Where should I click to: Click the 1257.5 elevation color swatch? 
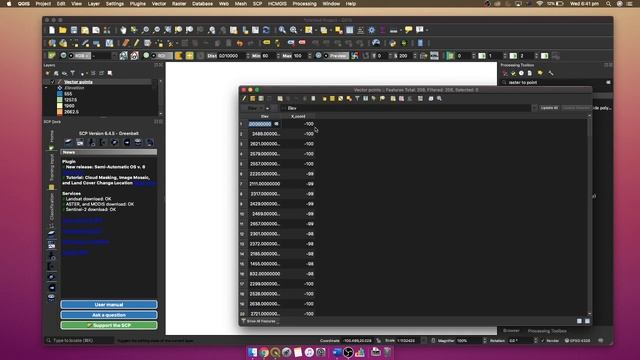[60, 100]
